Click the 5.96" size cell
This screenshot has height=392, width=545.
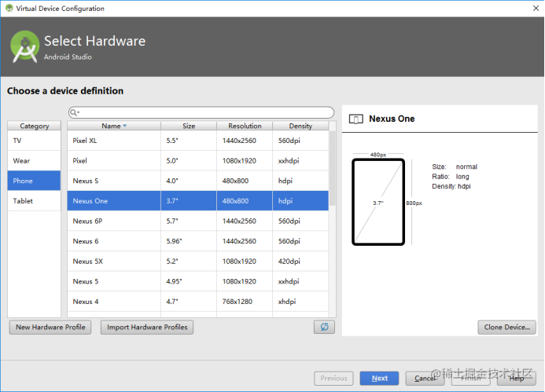(189, 241)
